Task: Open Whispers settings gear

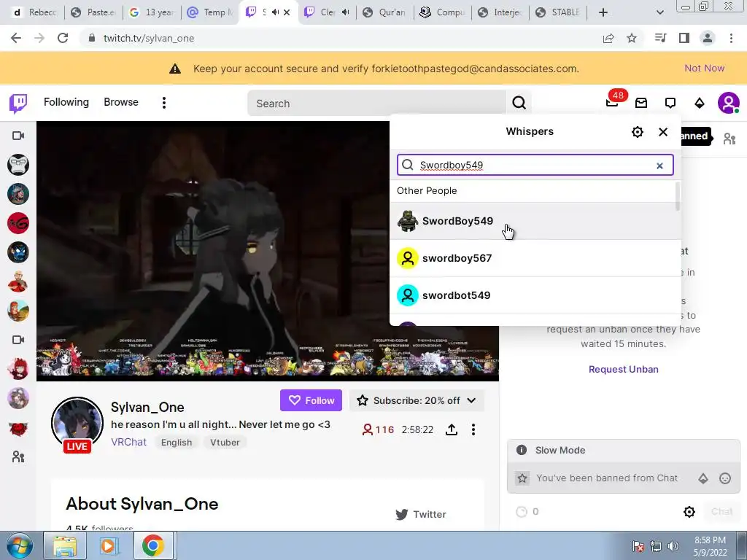Action: pyautogui.click(x=638, y=132)
